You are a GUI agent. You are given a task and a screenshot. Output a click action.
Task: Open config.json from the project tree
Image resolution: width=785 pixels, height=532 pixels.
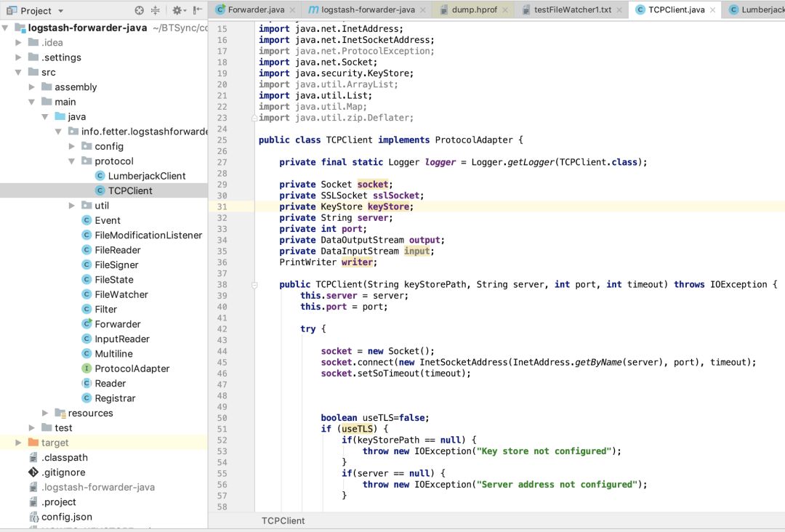pos(66,517)
